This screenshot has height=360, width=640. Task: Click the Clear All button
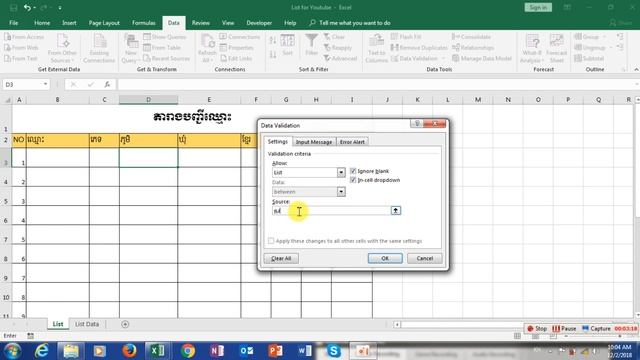point(281,258)
